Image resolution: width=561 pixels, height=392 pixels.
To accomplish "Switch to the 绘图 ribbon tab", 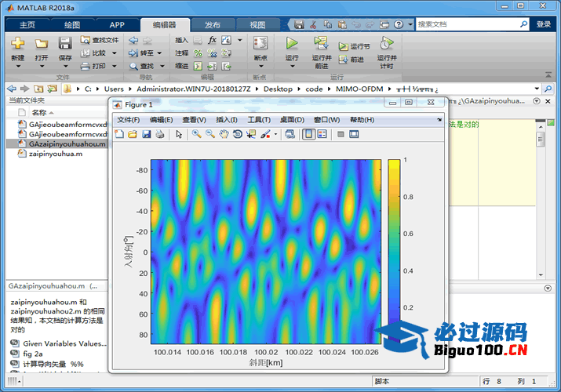I will (x=71, y=25).
